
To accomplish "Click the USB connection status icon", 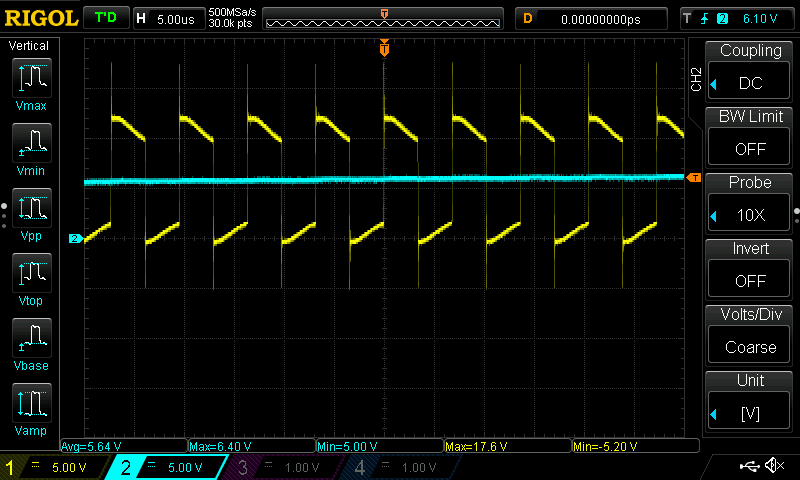I will click(749, 465).
